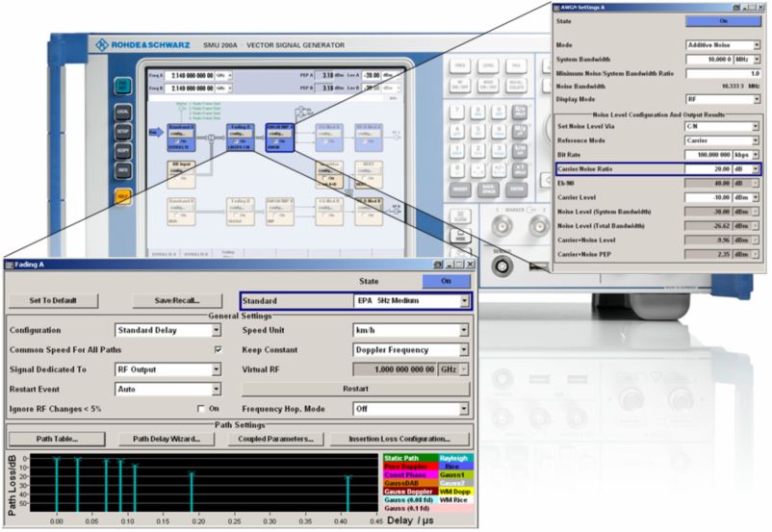The image size is (772, 532).
Task: Tap numeric keypad key 7
Action: [457, 112]
